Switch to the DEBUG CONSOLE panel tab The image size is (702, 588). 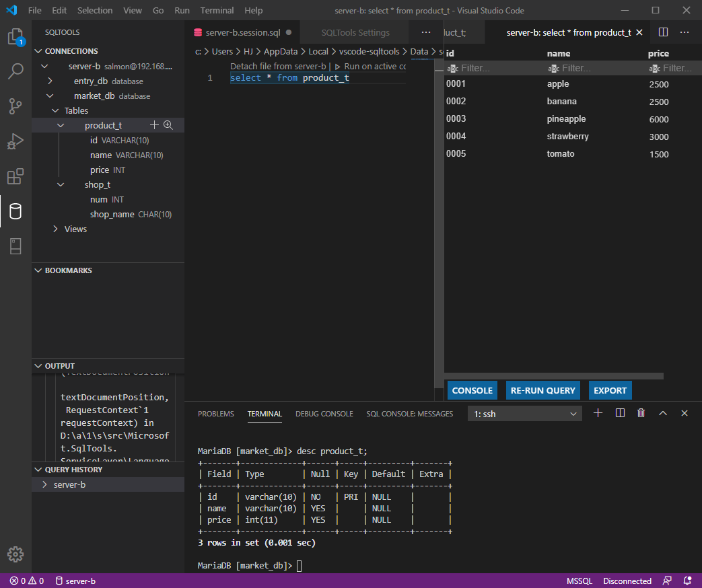pyautogui.click(x=324, y=414)
